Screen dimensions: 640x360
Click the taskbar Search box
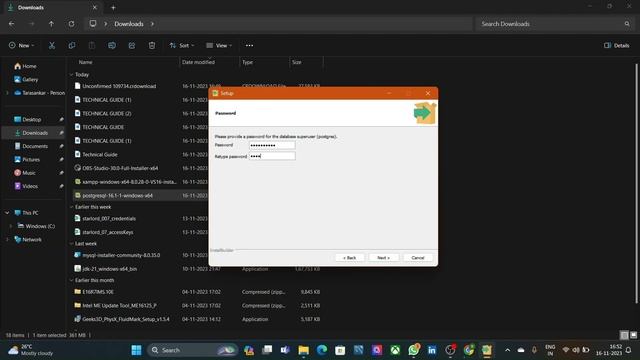tap(192, 350)
